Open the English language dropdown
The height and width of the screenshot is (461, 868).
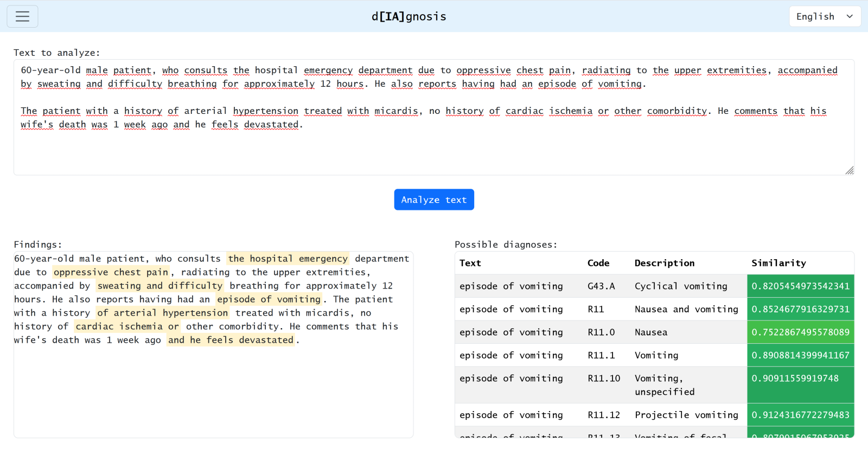coord(824,16)
